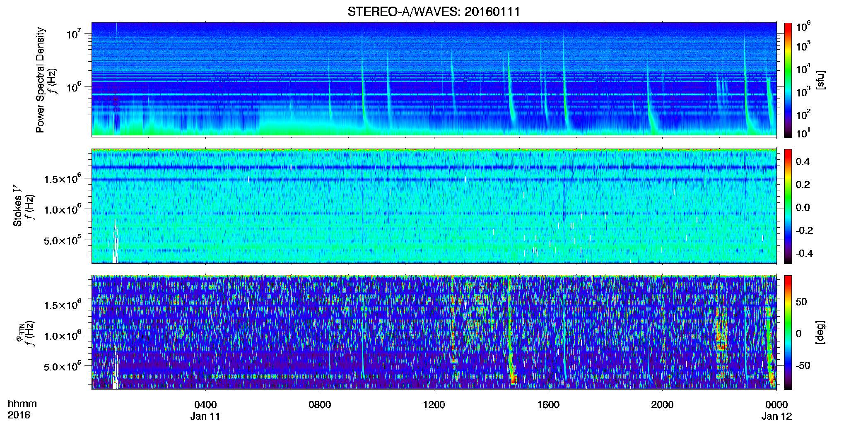868x447 pixels.
Task: Click the 0.0 Stokes colorbar tick label
Action: coord(803,207)
